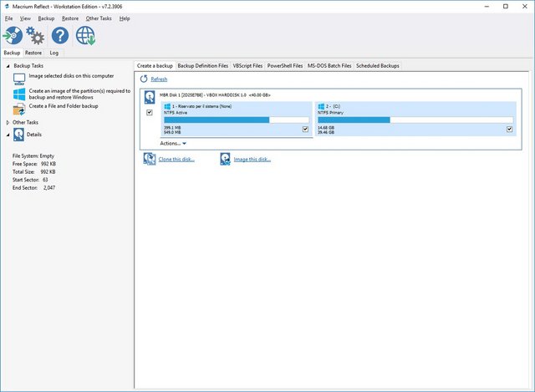Click Create a File and Folder backup

[64, 106]
